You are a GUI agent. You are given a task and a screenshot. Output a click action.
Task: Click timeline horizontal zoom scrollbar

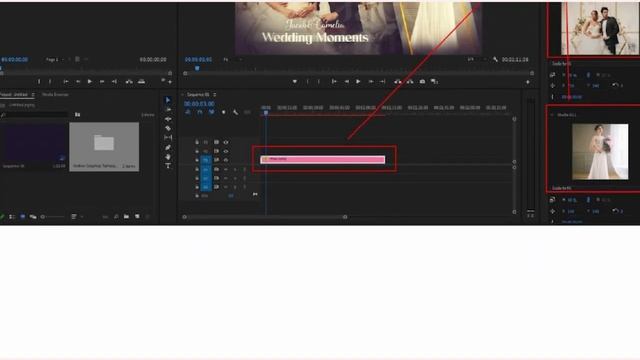[264, 217]
